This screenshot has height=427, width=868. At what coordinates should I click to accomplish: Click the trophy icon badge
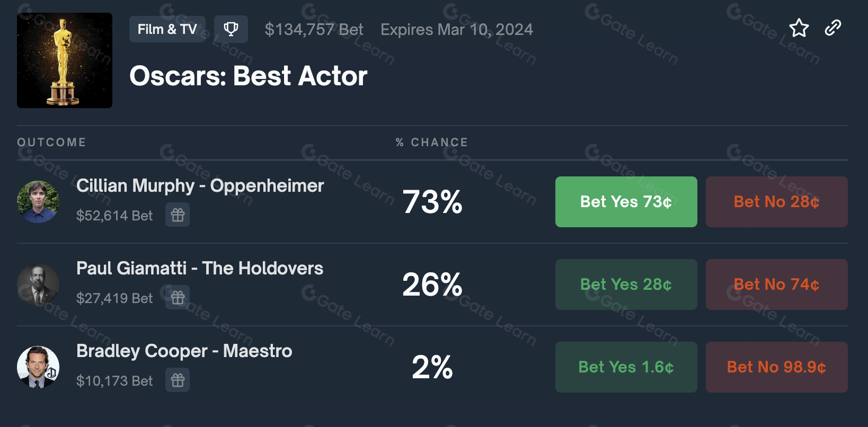(x=231, y=29)
